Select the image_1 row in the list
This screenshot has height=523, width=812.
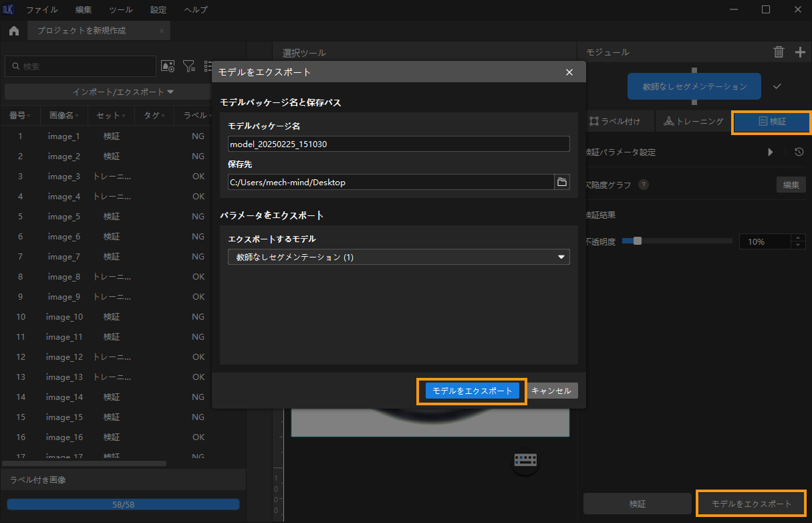click(106, 136)
